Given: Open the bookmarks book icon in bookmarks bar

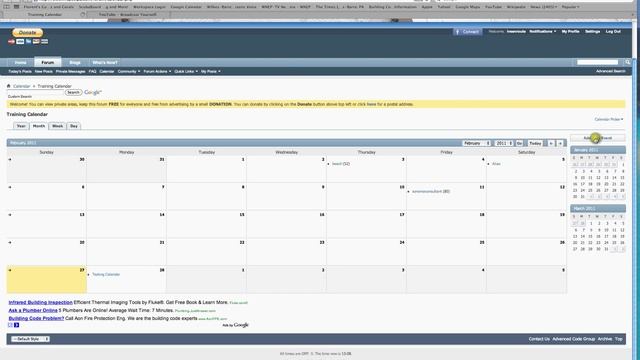Looking at the screenshot, I should [x=6, y=7].
